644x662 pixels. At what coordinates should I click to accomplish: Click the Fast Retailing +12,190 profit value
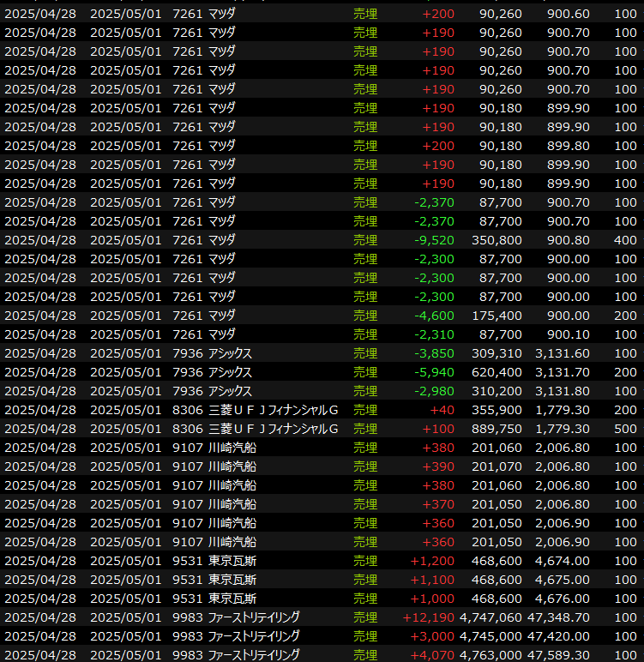(x=430, y=617)
